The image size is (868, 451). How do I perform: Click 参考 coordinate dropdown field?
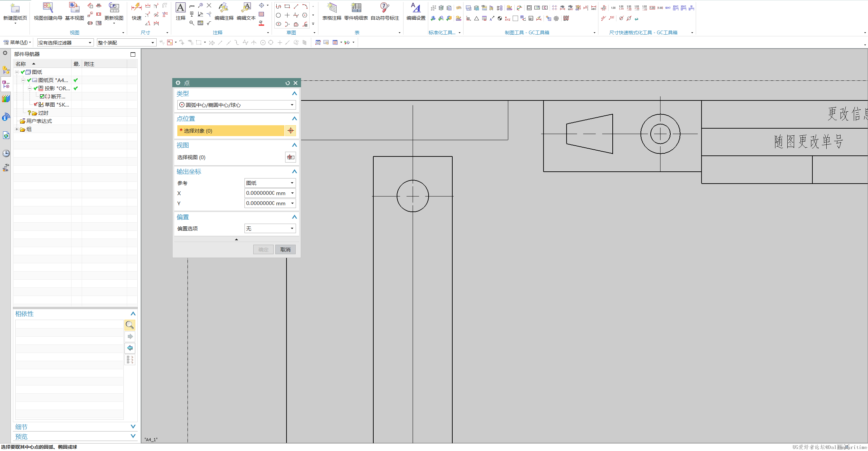tap(269, 183)
